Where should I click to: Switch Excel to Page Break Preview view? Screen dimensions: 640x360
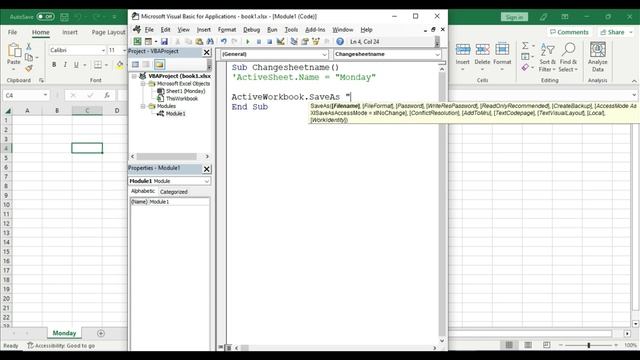[x=547, y=345]
